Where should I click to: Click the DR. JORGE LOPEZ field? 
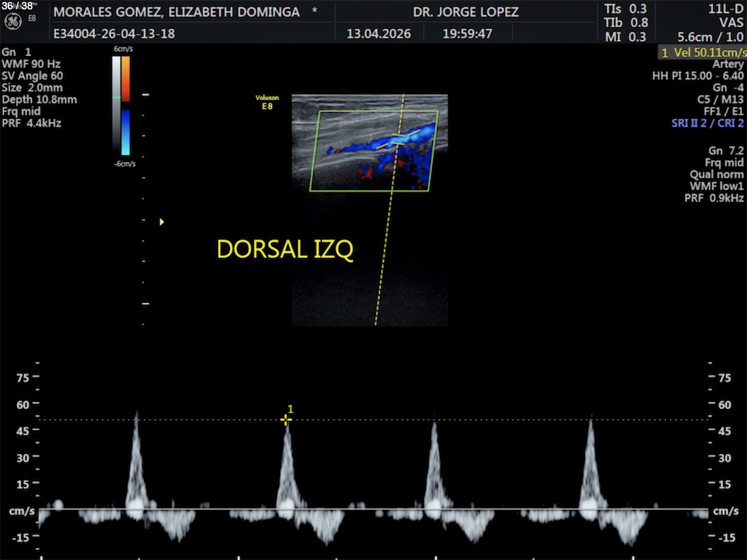pos(466,12)
